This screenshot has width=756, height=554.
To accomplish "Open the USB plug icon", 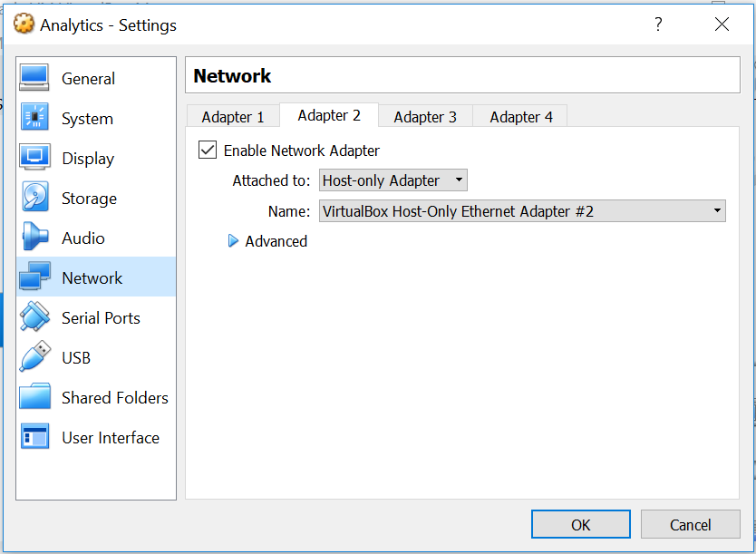I will pyautogui.click(x=34, y=357).
